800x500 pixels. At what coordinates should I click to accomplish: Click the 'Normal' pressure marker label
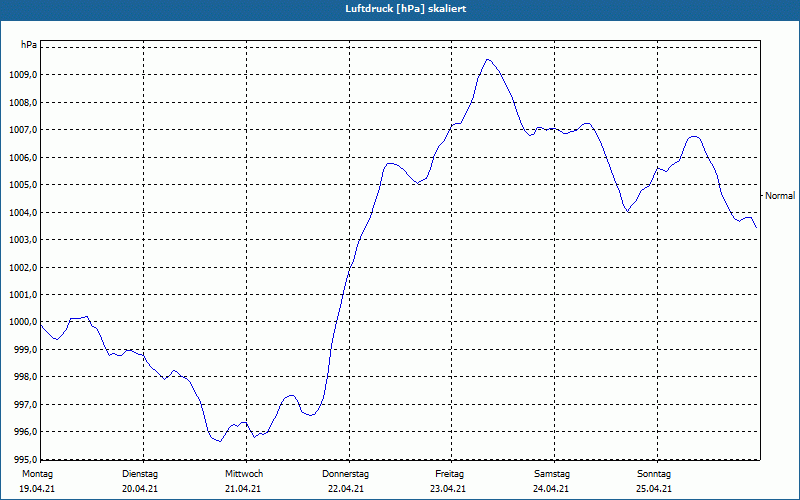coord(780,195)
